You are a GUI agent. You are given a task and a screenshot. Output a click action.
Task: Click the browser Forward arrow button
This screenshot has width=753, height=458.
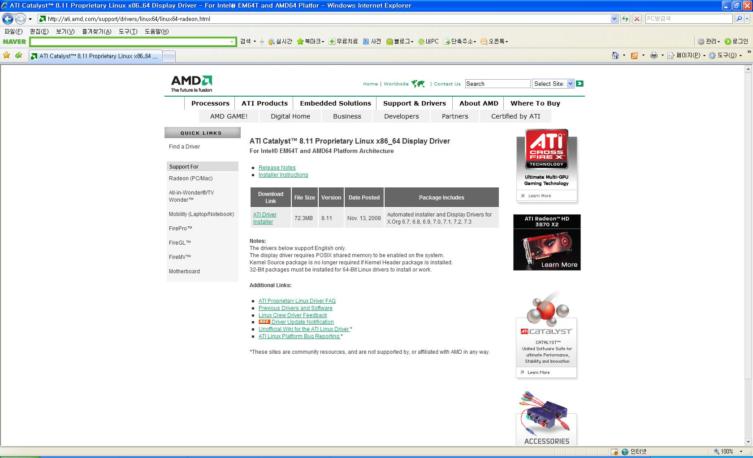pos(20,19)
